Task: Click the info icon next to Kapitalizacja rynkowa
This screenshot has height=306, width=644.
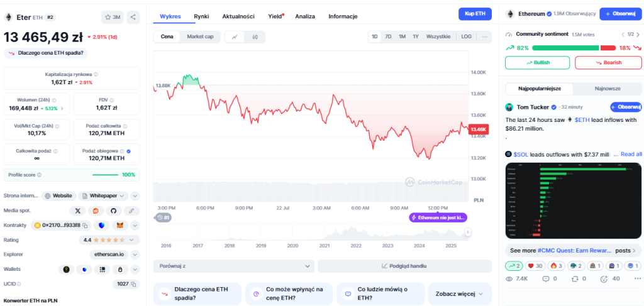Action: [96, 75]
